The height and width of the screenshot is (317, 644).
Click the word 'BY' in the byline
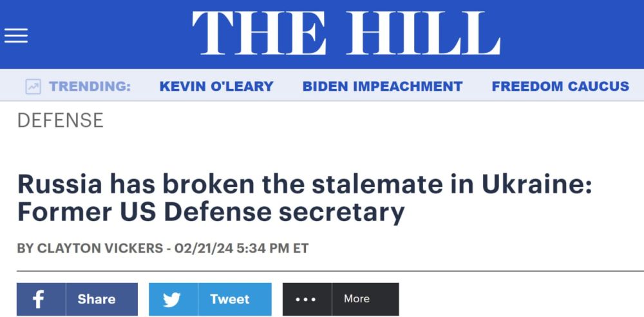pyautogui.click(x=25, y=249)
